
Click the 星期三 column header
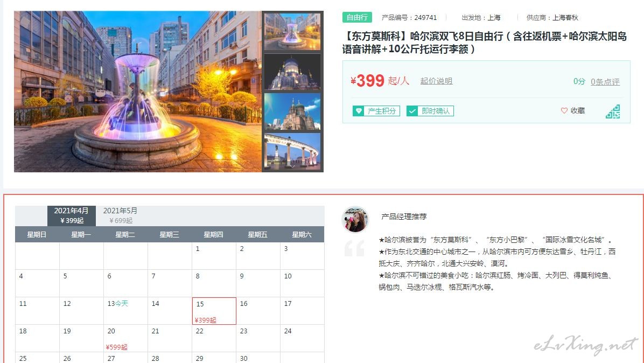(x=169, y=234)
